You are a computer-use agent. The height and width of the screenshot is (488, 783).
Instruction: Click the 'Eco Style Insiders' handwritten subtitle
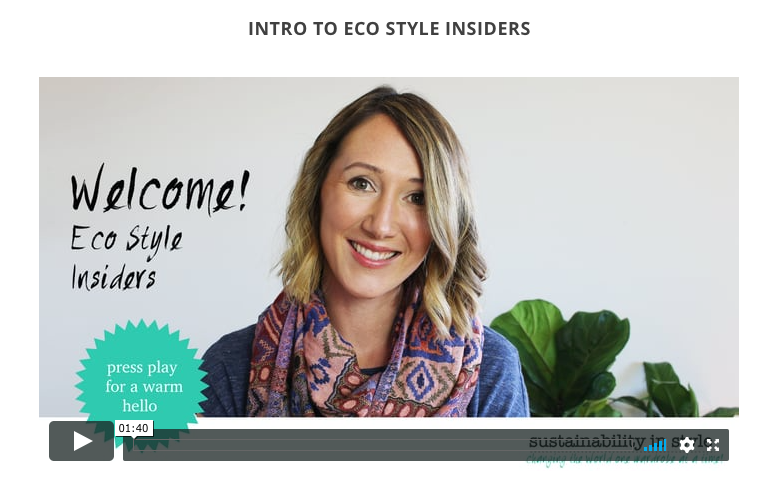[126, 258]
